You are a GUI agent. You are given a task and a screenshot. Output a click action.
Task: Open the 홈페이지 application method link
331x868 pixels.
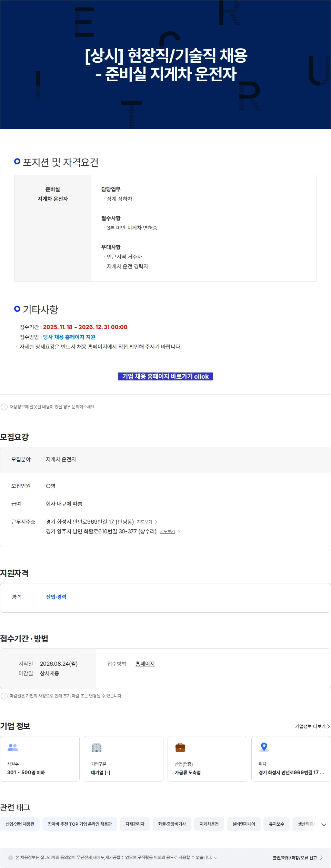(x=145, y=664)
